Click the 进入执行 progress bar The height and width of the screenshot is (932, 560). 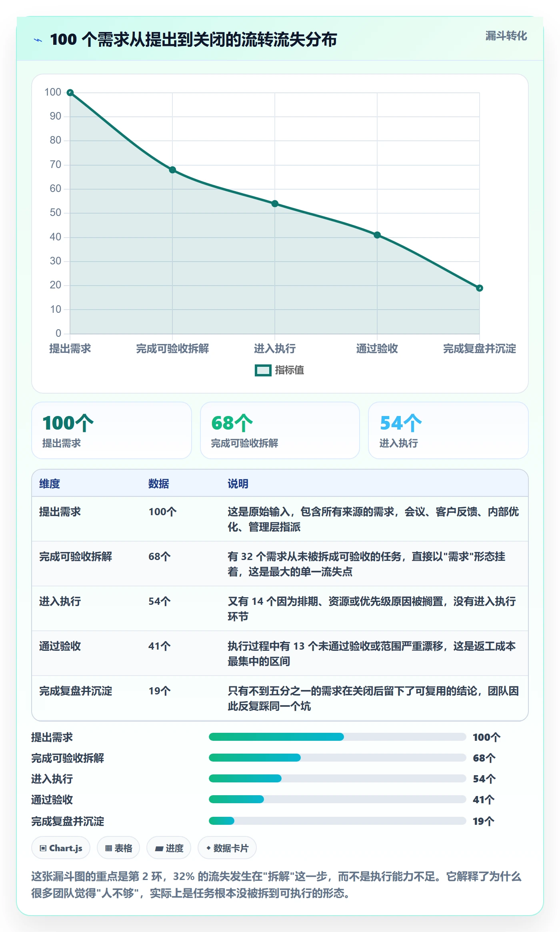click(x=338, y=778)
